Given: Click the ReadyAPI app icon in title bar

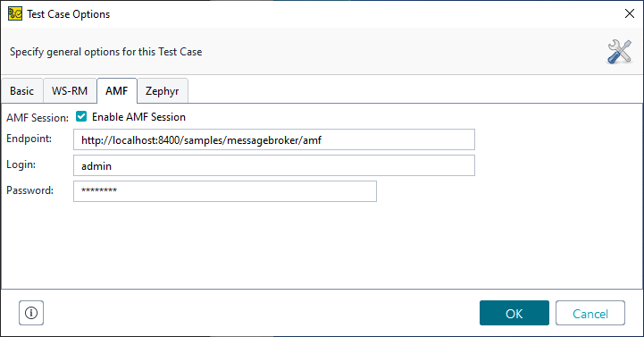Looking at the screenshot, I should click(x=15, y=13).
